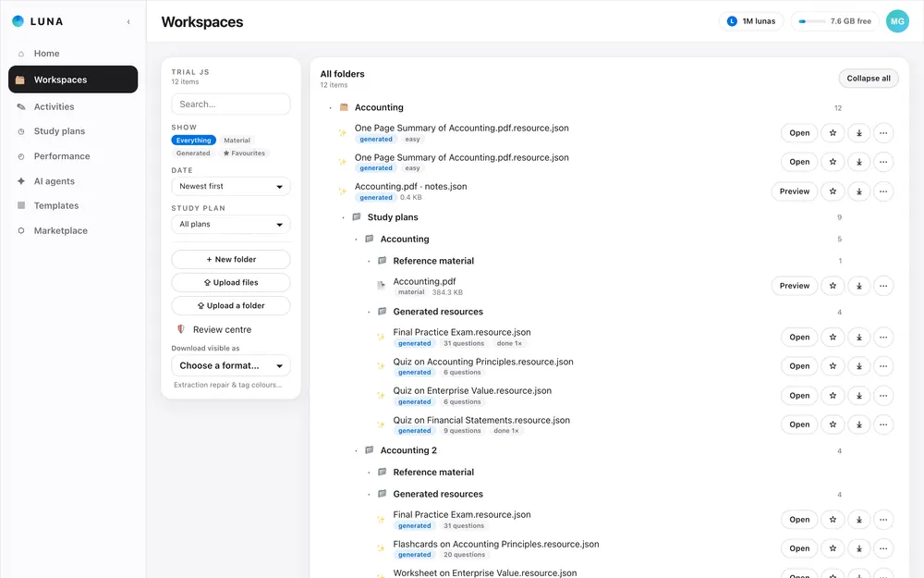The height and width of the screenshot is (578, 924).
Task: Download Flashcards on Accounting Principles resource
Action: tap(858, 548)
